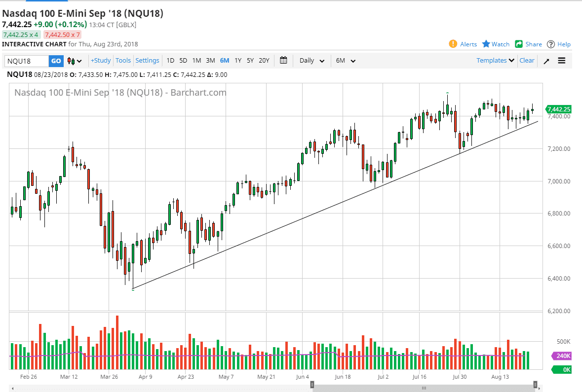Open the Settings menu
582x392 pixels.
[x=147, y=61]
